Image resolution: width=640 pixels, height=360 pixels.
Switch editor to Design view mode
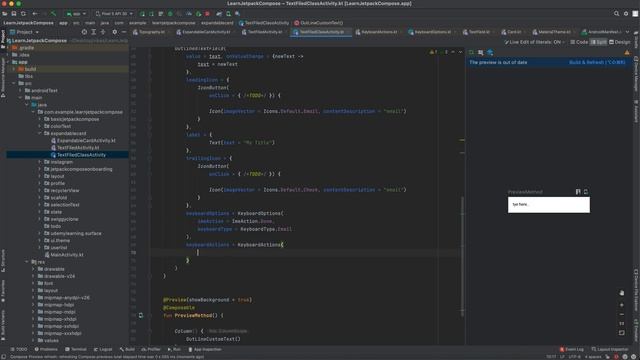click(x=620, y=42)
